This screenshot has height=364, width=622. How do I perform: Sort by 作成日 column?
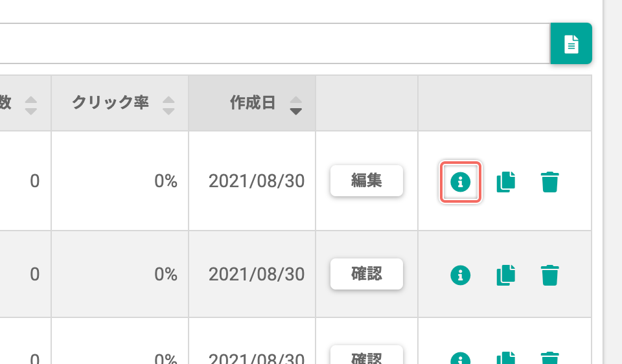[x=295, y=106]
